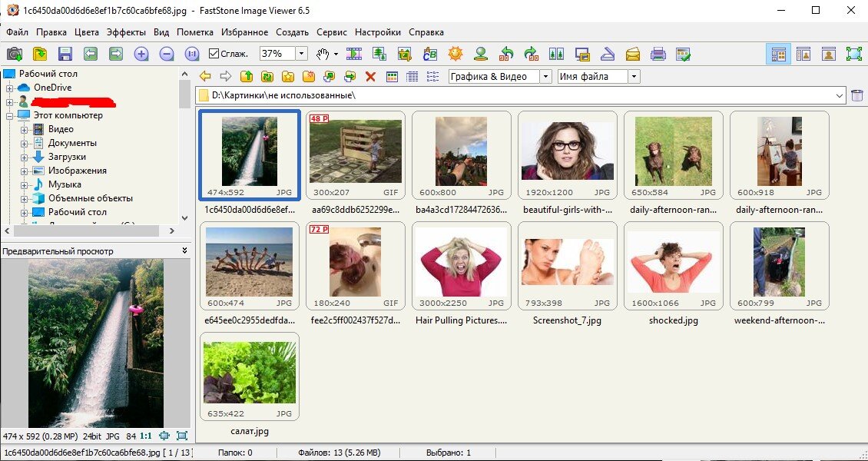Go up one folder level icon
868x461 pixels.
(247, 76)
